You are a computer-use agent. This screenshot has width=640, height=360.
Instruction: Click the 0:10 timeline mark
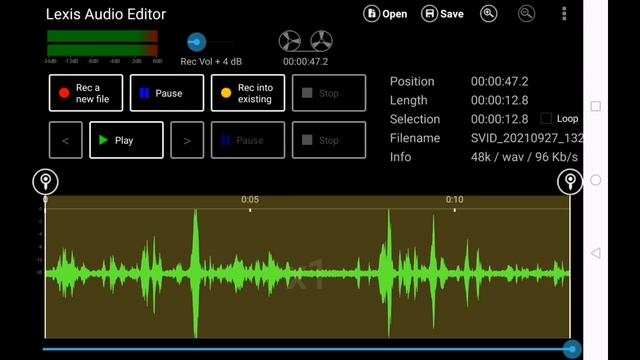(454, 200)
